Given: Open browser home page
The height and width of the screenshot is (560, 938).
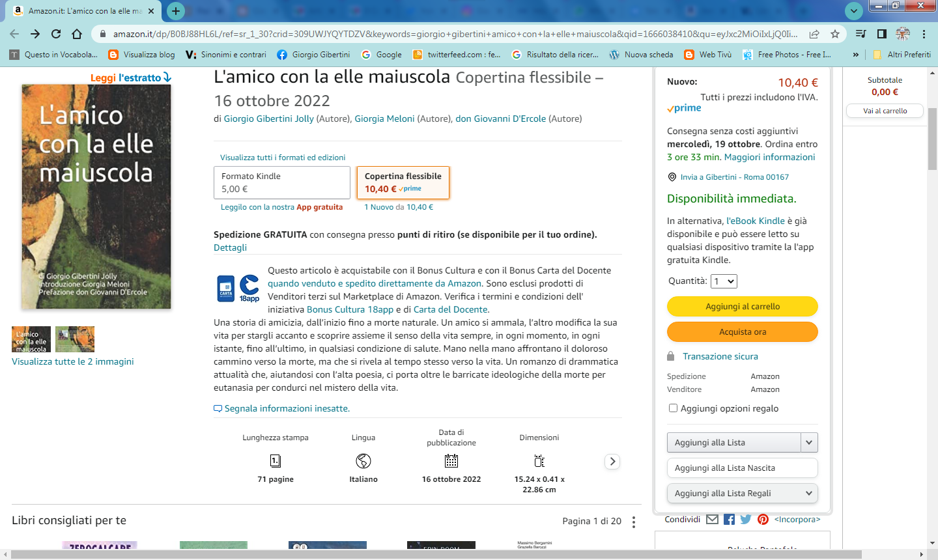Looking at the screenshot, I should coord(77,34).
